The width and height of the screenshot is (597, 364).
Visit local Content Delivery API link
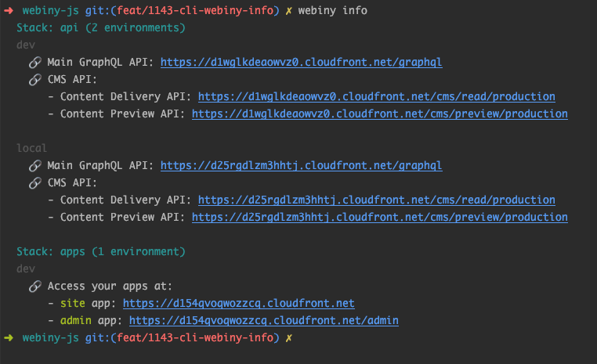pos(376,200)
